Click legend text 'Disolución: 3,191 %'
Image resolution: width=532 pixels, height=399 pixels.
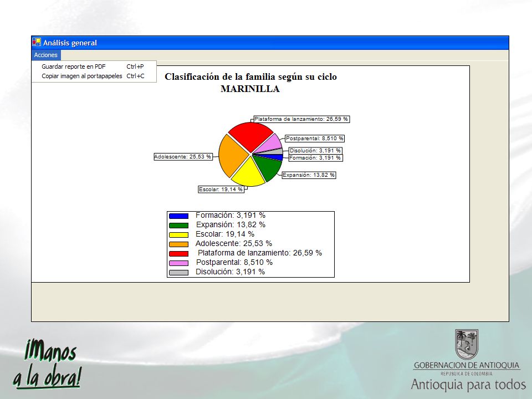tap(231, 272)
